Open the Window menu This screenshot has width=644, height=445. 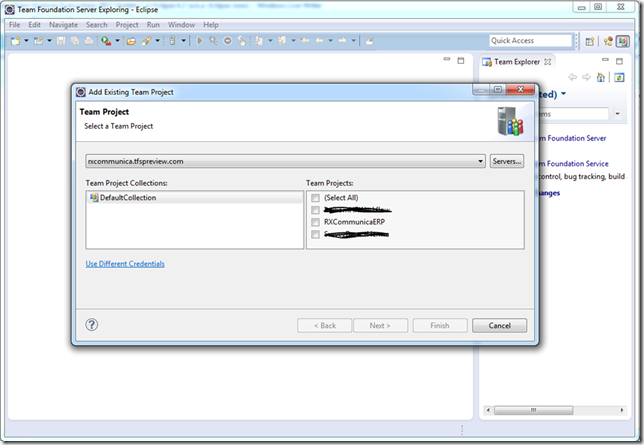coord(181,25)
